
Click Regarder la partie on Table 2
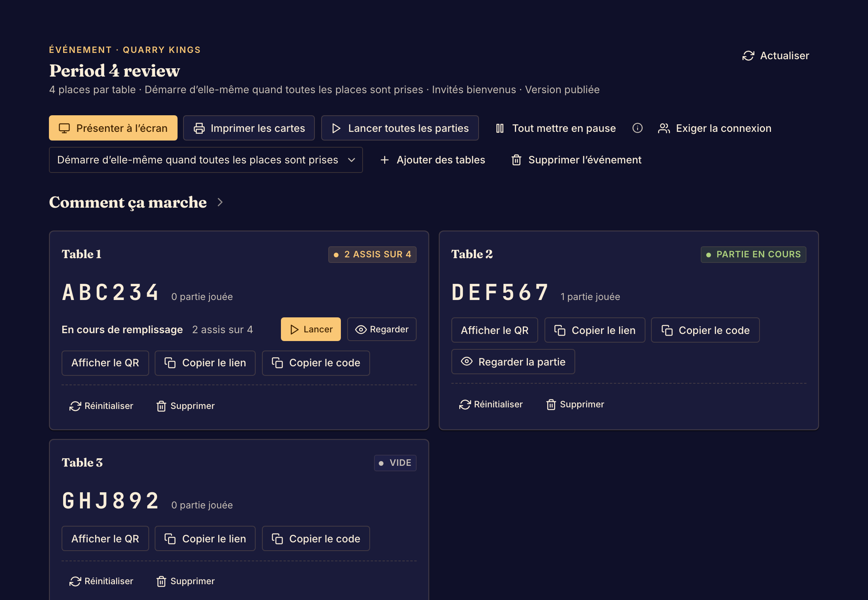coord(513,362)
